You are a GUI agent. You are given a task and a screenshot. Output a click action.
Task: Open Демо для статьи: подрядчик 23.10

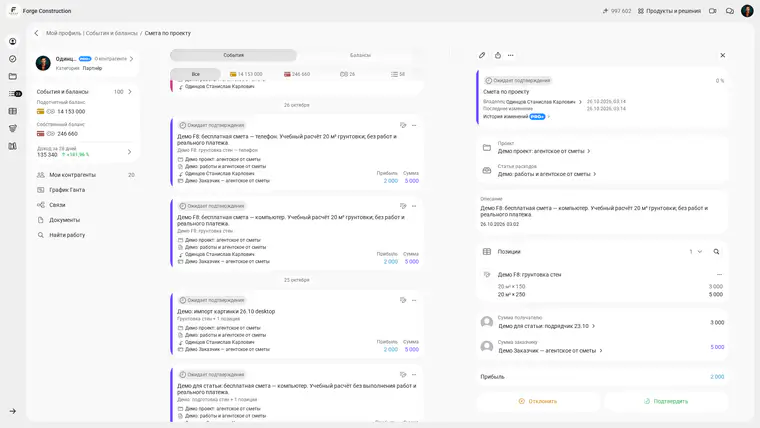[x=547, y=326]
